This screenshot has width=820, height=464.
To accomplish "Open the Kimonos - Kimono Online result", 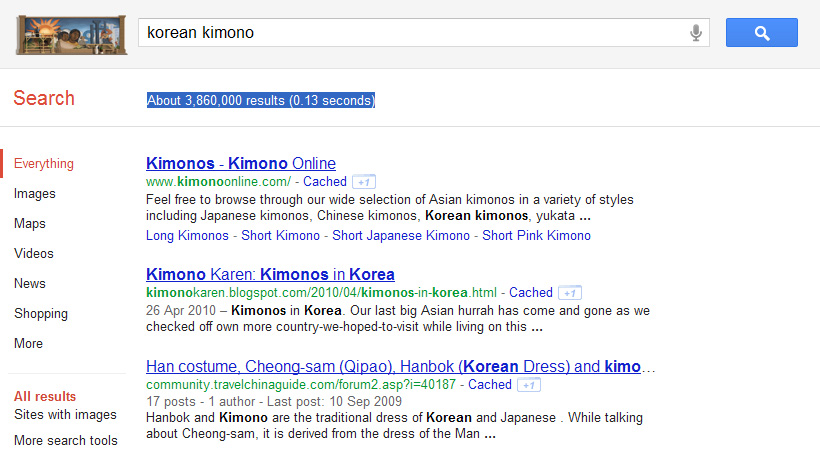I will click(241, 163).
